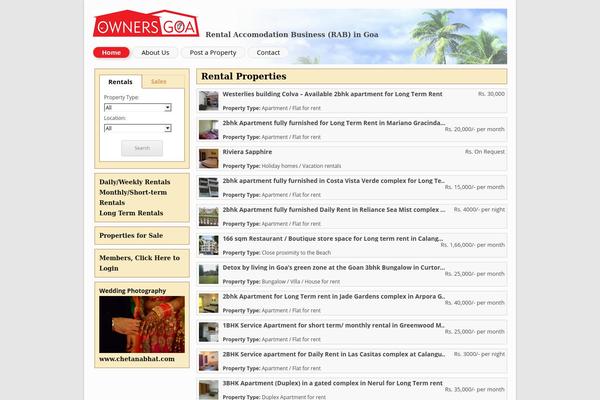Click Rs. 1,66,000/- per month price
Viewport: 600px width, 400px height.
pos(473,245)
